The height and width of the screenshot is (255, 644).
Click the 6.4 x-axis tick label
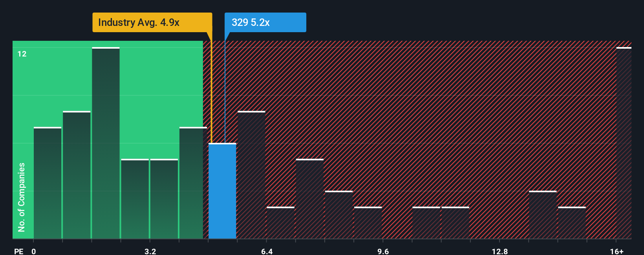tap(267, 251)
